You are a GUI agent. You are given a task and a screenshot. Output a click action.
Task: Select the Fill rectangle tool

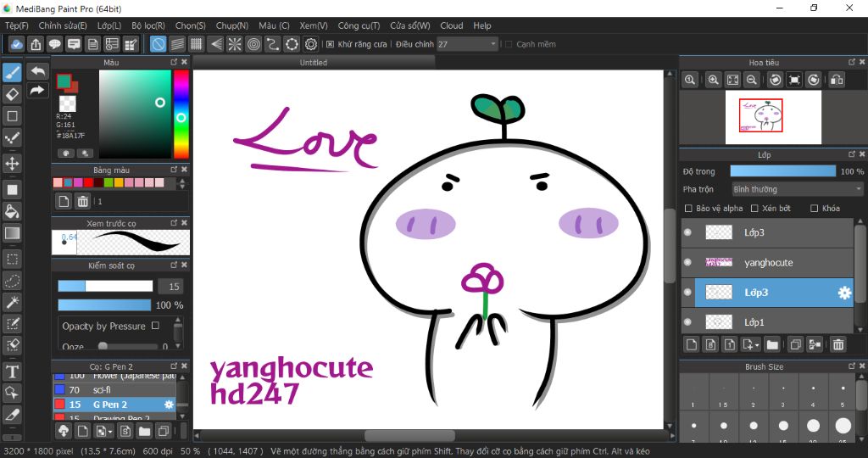(x=12, y=189)
